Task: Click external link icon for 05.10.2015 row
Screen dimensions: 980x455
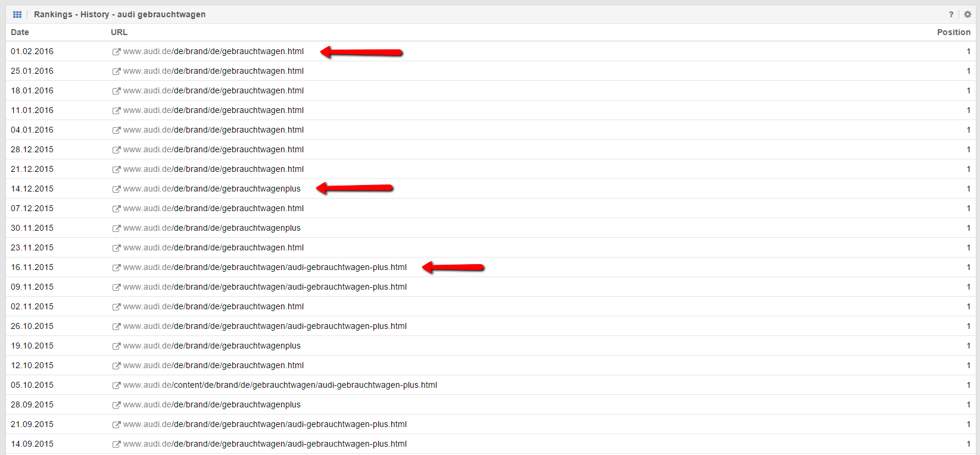Action: point(116,385)
